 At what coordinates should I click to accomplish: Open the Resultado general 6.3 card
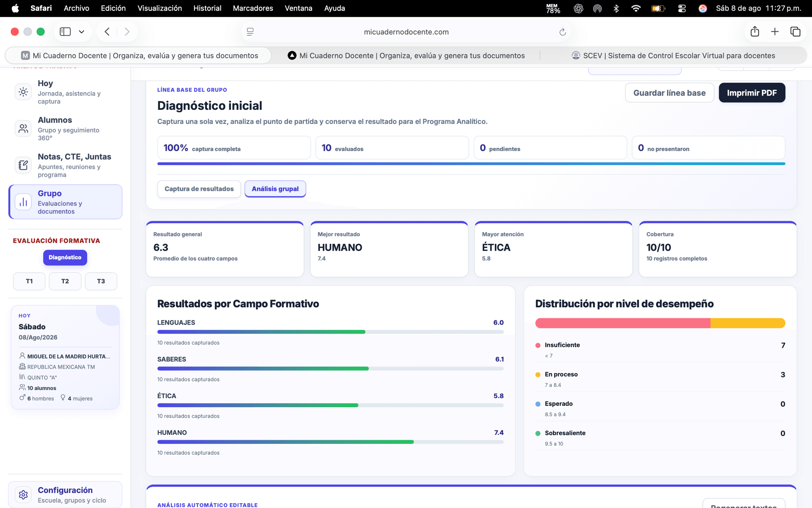pos(225,249)
